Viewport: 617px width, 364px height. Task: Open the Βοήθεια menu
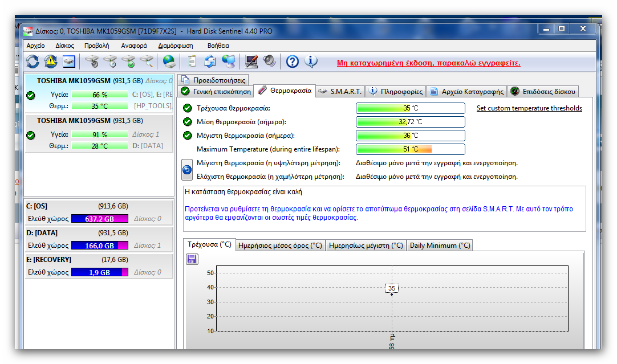point(218,46)
